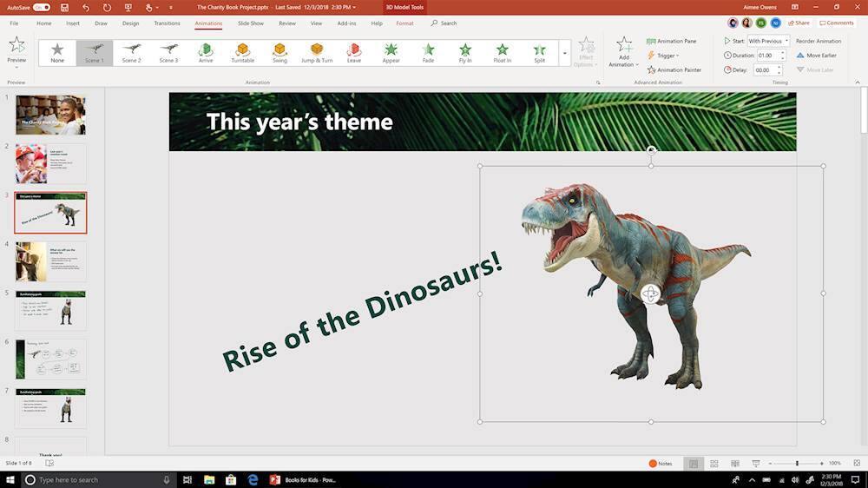Screen dimensions: 868x488
Task: Click the zoom slider in status bar
Action: coord(797,464)
